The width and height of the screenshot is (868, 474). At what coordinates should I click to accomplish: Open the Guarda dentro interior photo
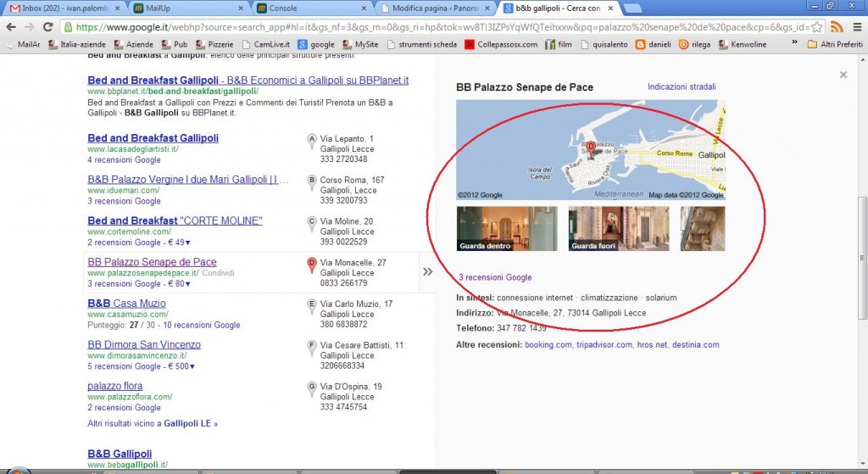pyautogui.click(x=507, y=229)
